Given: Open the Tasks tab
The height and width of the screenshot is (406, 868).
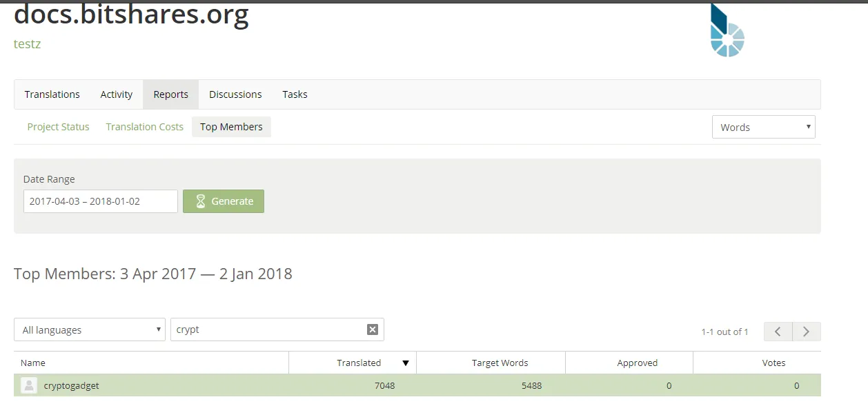Looking at the screenshot, I should click(x=295, y=94).
